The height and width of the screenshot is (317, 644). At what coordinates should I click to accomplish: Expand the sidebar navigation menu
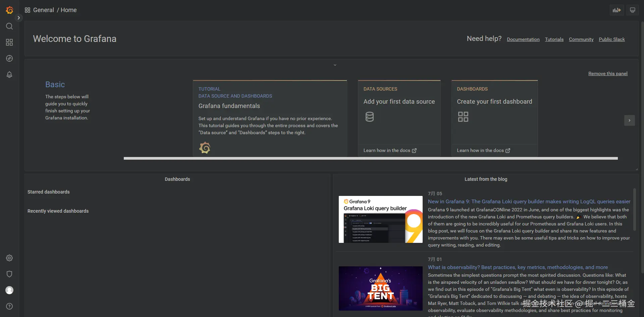[19, 18]
